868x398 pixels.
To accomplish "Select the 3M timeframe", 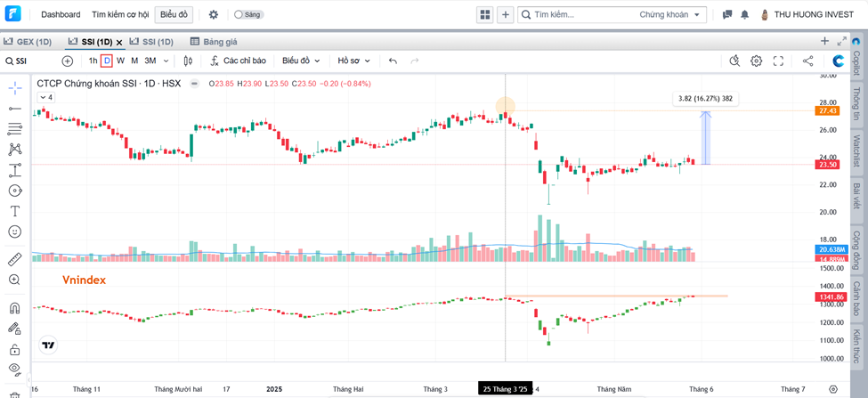I will point(150,61).
